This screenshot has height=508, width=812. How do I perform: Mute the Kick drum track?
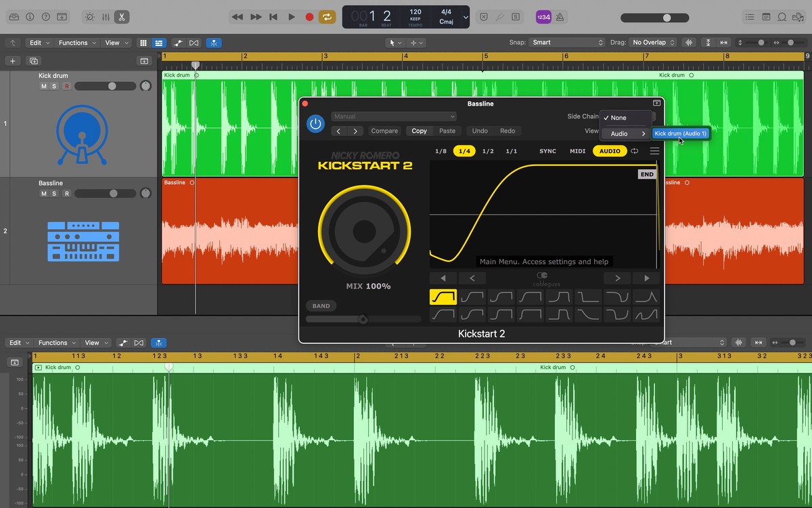coord(44,87)
